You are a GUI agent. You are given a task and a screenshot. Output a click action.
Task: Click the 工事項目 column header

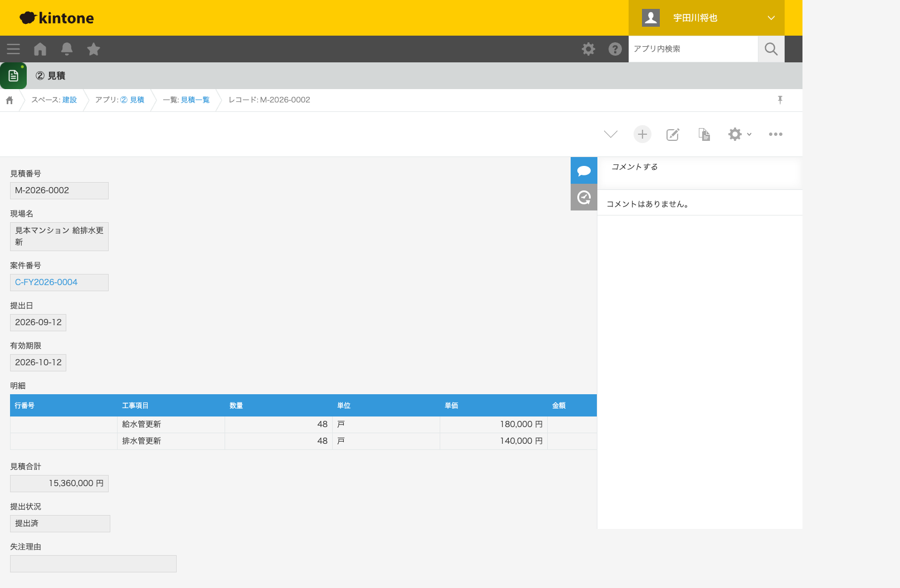171,405
